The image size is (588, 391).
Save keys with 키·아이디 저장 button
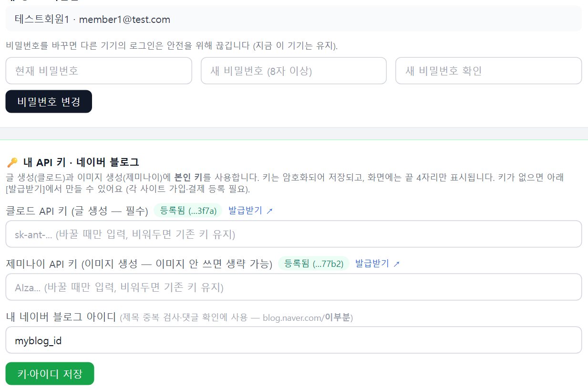50,373
